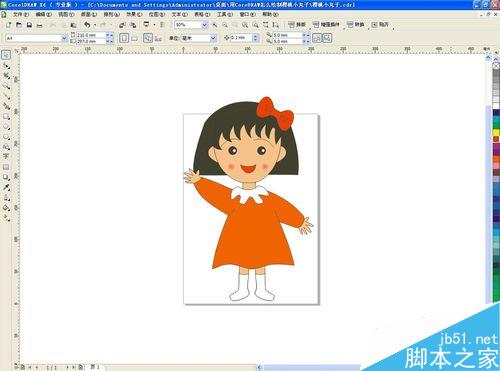Screen dimensions: 500x371
Task: Select the Text tool in the toolbox
Action: pos(6,156)
